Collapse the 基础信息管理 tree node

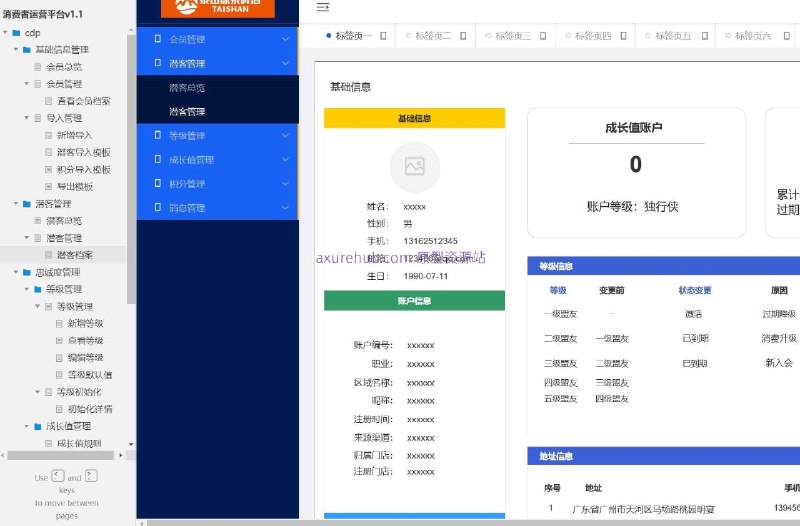pos(16,49)
